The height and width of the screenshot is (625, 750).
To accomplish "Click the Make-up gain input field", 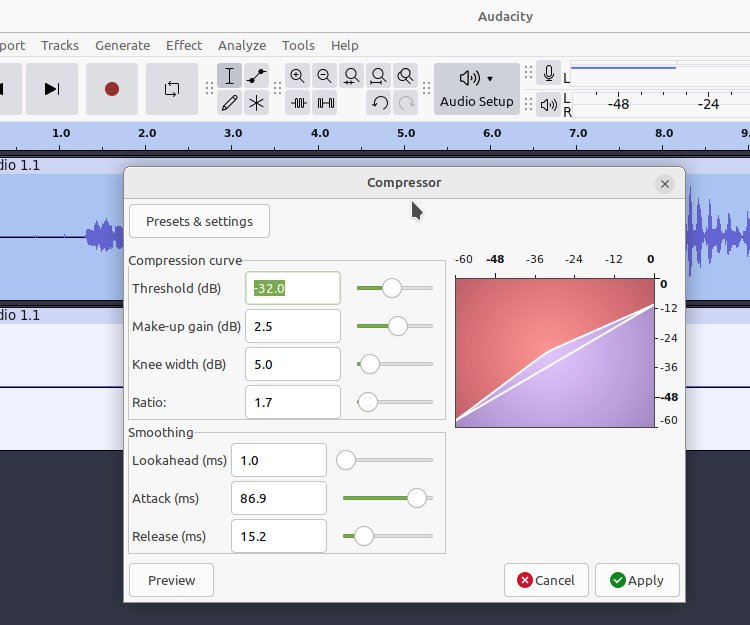I will [x=293, y=326].
